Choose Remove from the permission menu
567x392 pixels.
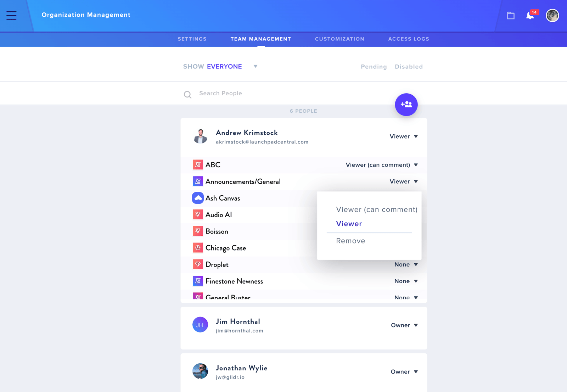point(350,241)
